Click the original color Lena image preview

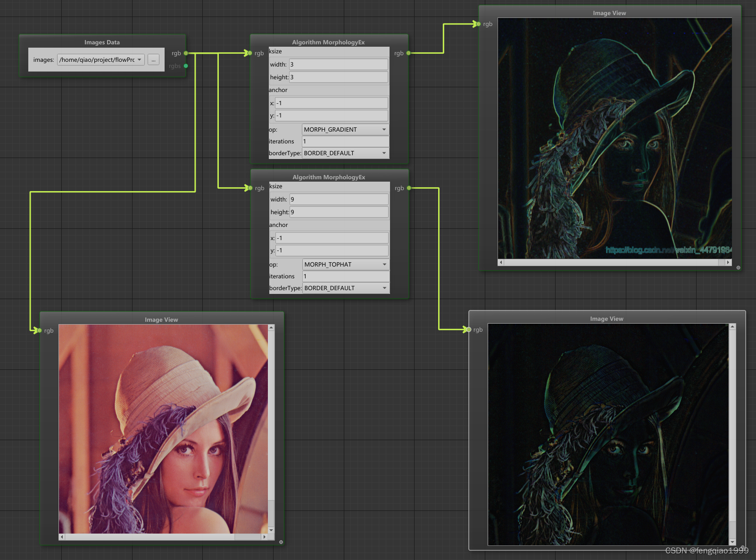[163, 429]
